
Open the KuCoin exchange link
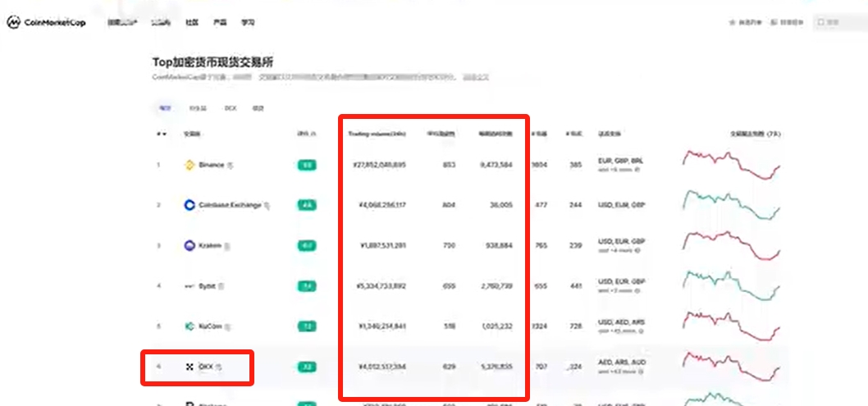pos(210,327)
